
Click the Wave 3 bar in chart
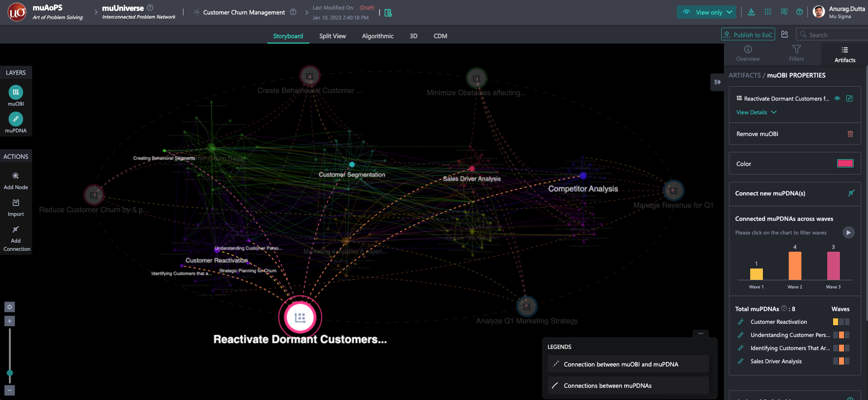834,266
